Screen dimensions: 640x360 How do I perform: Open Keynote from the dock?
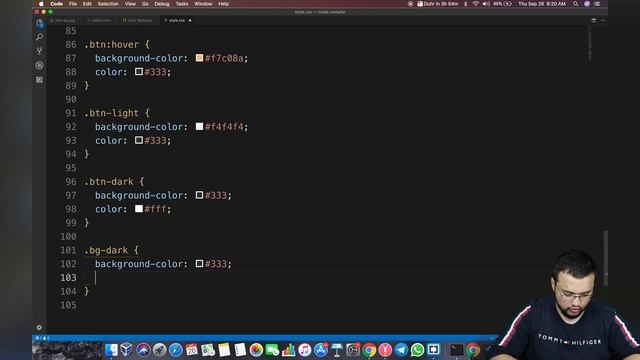[337, 350]
